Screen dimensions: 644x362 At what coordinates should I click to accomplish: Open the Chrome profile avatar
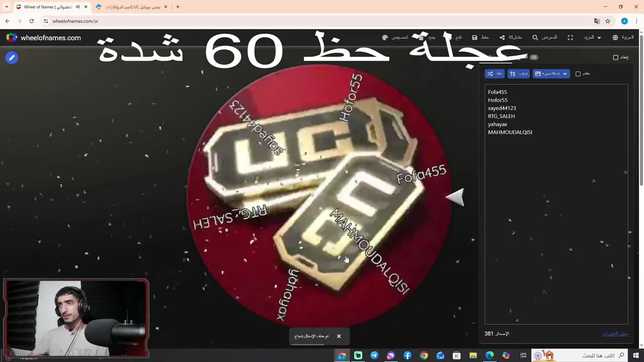point(624,21)
